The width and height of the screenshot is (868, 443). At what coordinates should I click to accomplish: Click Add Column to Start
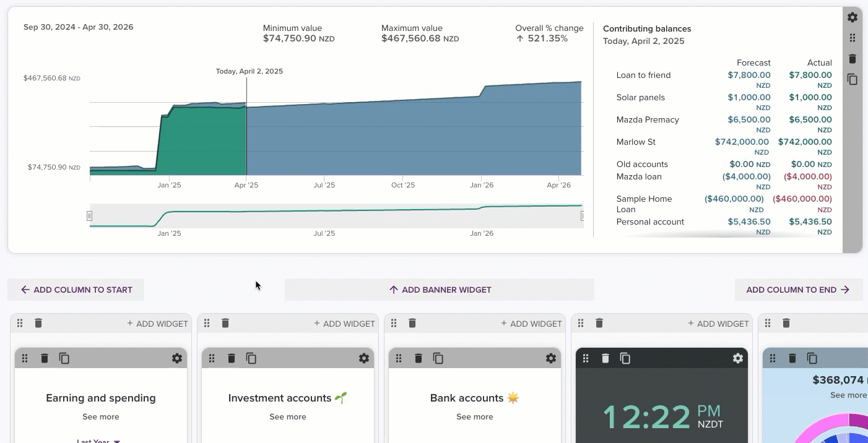(x=76, y=290)
